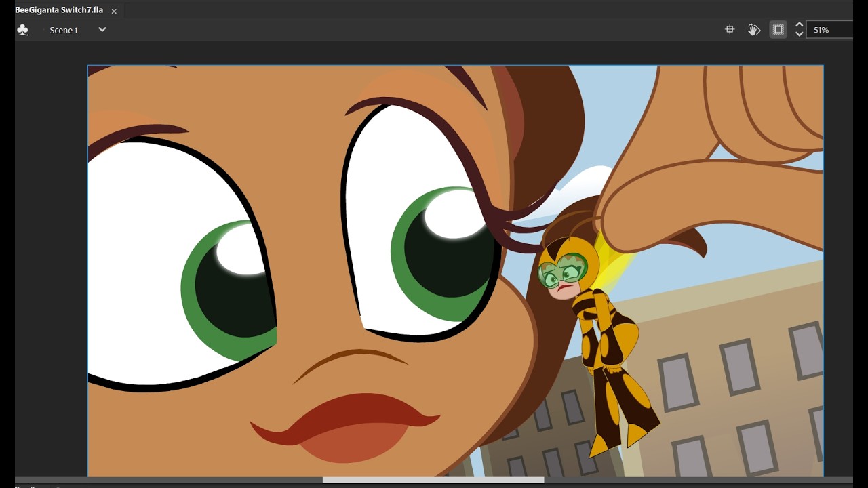Click the Scene 1 label

tap(64, 30)
